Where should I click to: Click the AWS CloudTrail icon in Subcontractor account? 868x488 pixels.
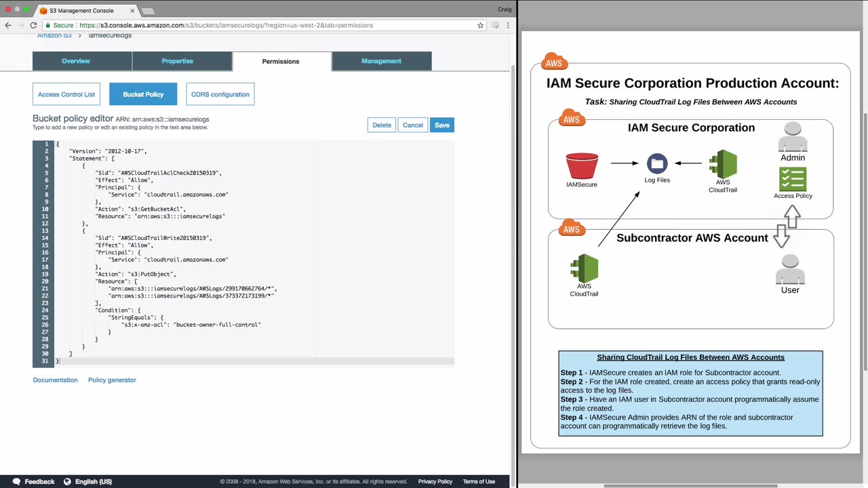pos(584,268)
